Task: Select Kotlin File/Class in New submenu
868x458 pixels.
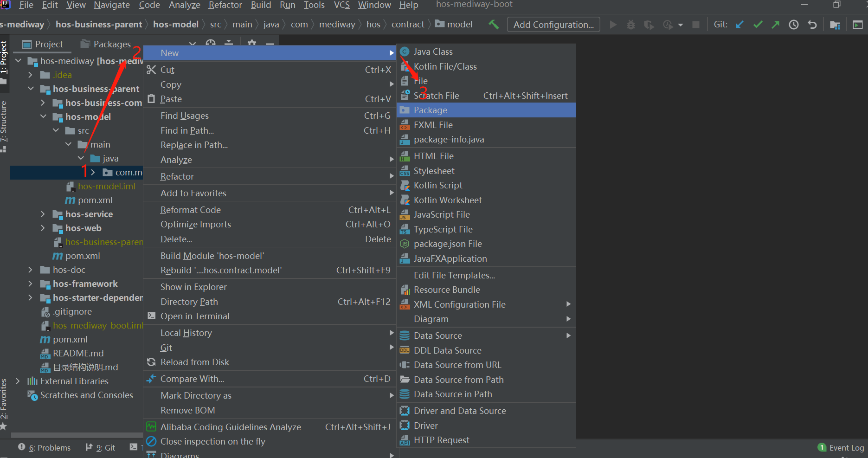Action: (486, 66)
